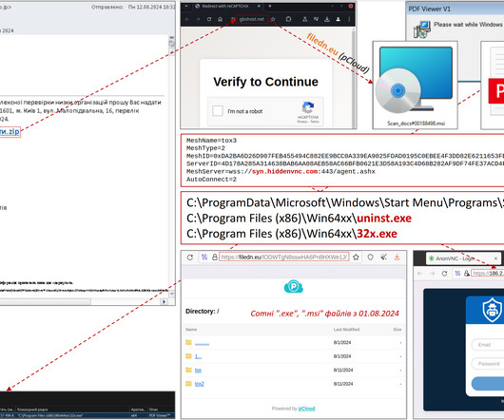
Task: Open the three-dot menu in dark browser
Action: 349,19
